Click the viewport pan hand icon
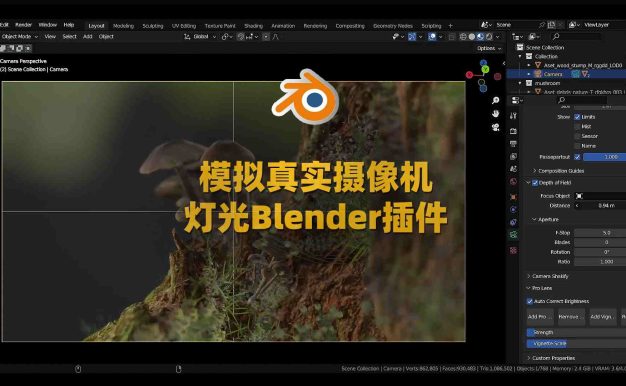The height and width of the screenshot is (386, 626). (x=495, y=114)
